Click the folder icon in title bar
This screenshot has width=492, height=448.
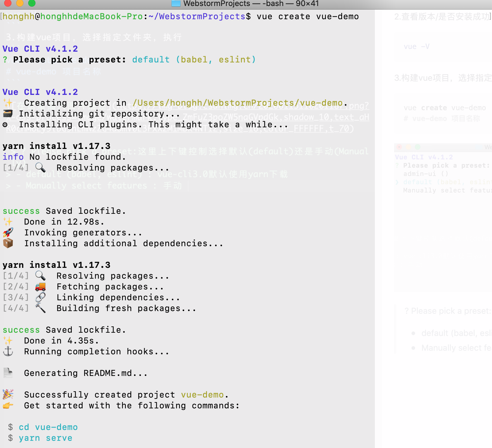coord(176,3)
